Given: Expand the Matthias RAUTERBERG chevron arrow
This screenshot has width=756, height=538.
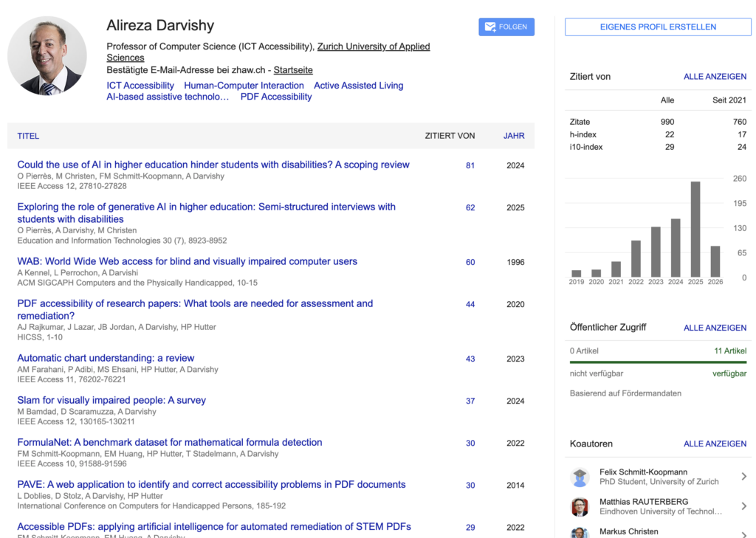Looking at the screenshot, I should (x=743, y=506).
